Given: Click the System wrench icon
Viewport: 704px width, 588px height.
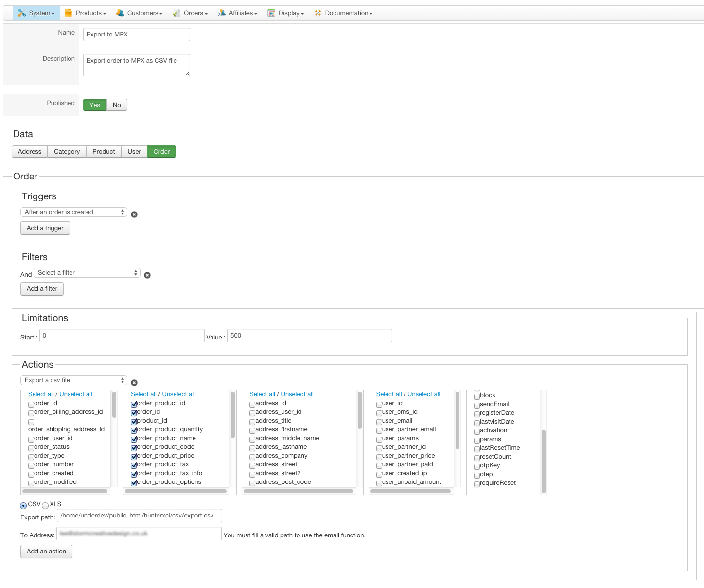Looking at the screenshot, I should point(21,13).
